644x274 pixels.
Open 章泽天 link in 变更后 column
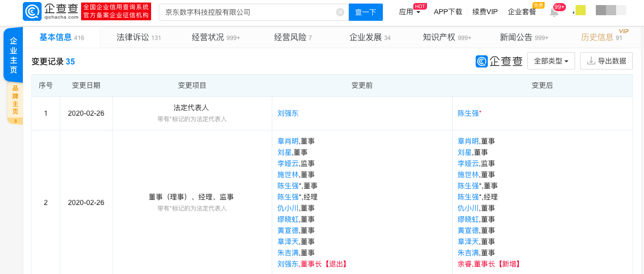point(468,242)
